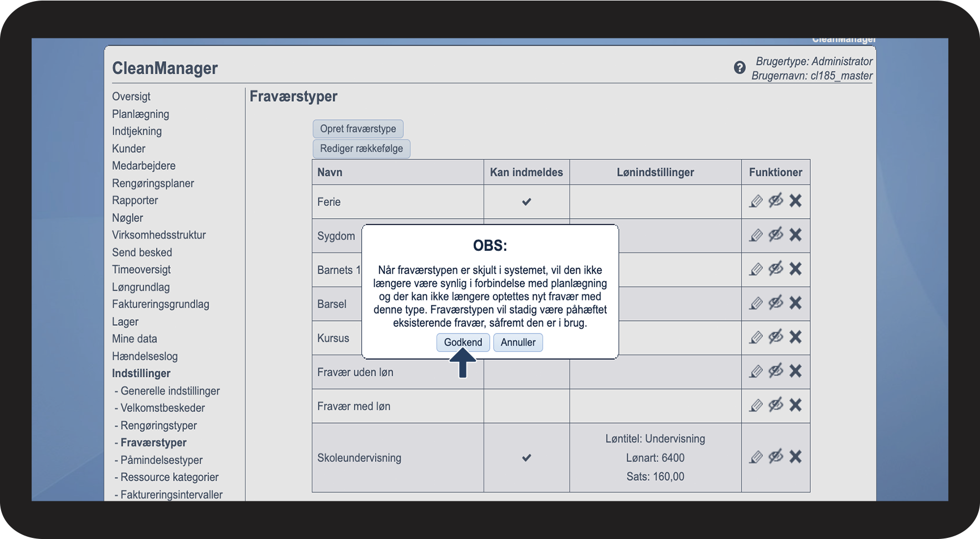980x539 pixels.
Task: Open Lager in the sidebar
Action: [x=125, y=322]
